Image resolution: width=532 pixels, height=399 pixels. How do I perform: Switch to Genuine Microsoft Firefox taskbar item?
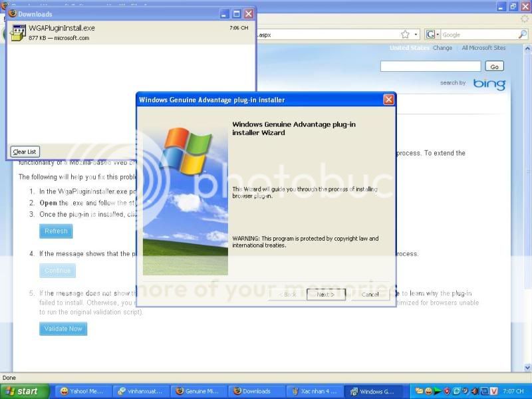[198, 391]
